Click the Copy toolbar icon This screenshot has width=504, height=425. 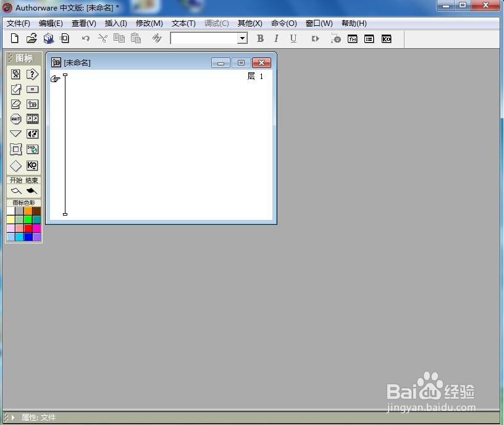point(119,38)
